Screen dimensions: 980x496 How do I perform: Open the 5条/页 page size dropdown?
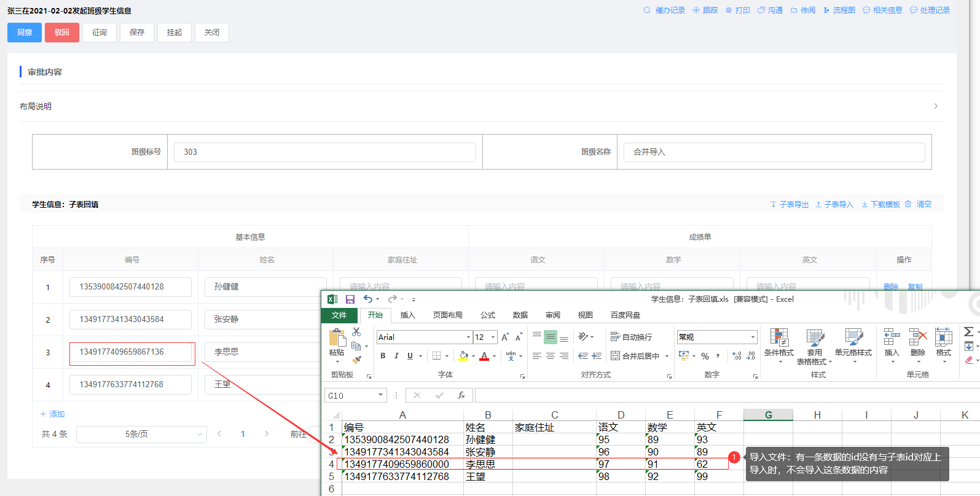(x=141, y=434)
